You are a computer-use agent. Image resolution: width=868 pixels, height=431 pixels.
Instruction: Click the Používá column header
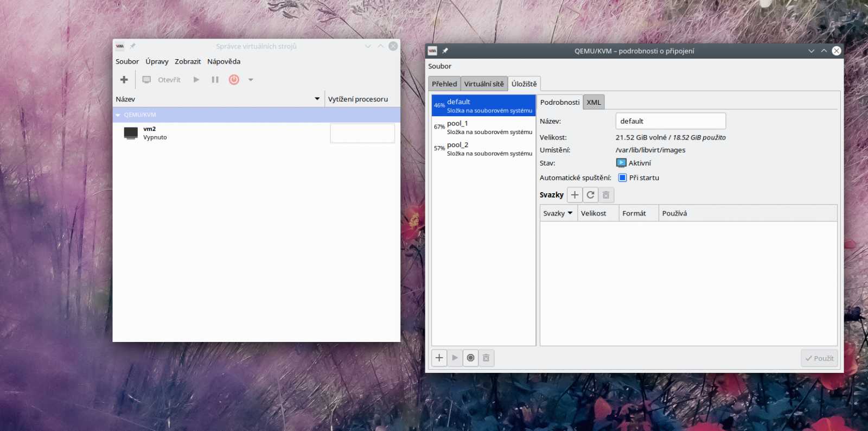[x=748, y=213]
